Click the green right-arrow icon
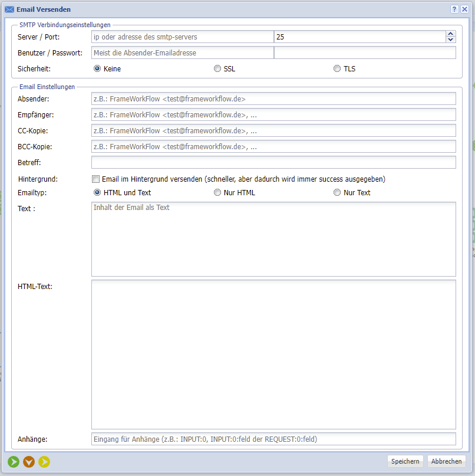This screenshot has width=475, height=476. point(14,462)
